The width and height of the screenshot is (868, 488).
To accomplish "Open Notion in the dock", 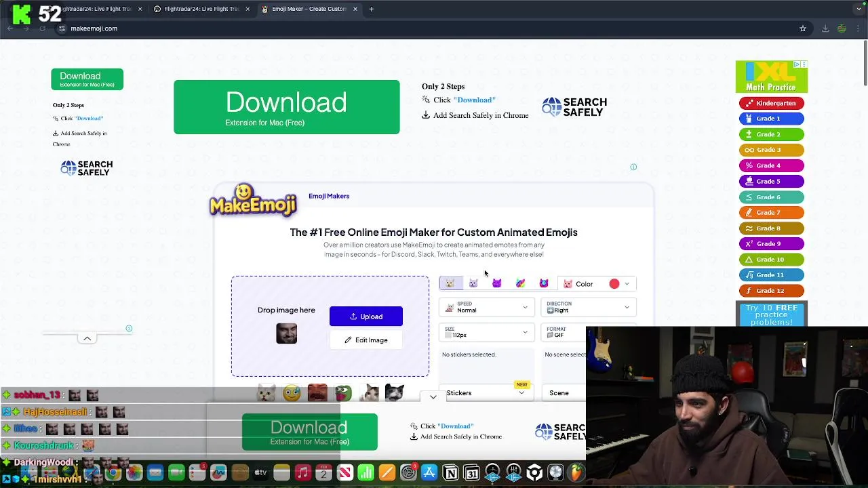I will click(x=450, y=472).
